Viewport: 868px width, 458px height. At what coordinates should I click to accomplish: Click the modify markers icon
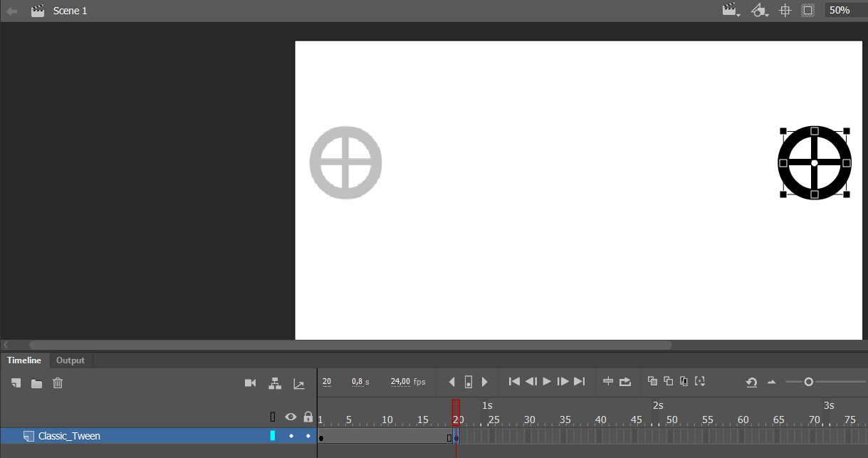coord(700,382)
